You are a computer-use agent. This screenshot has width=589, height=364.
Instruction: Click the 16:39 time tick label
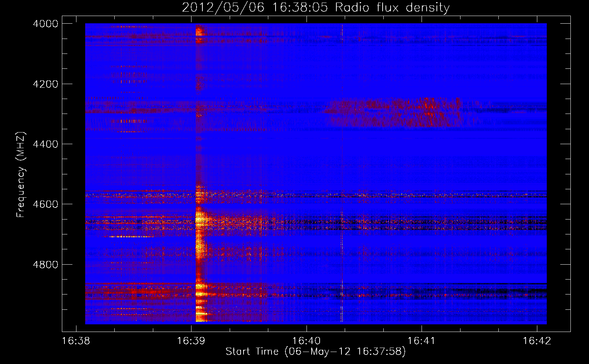click(191, 341)
